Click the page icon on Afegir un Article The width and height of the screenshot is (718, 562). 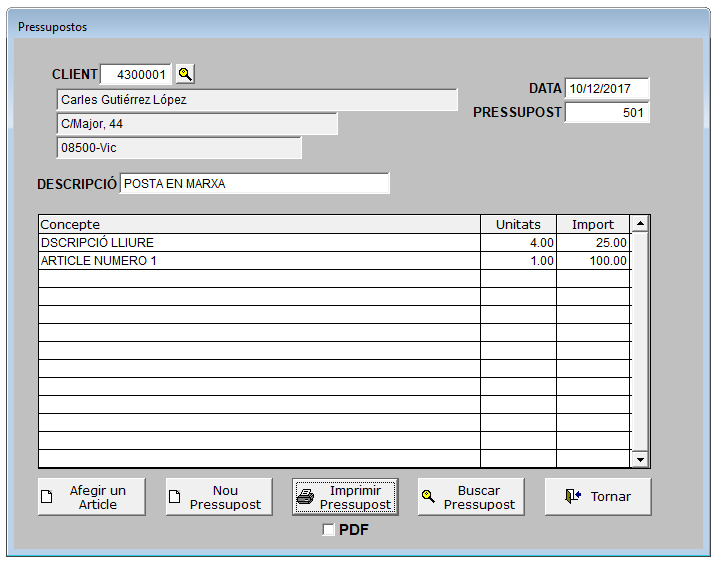click(46, 497)
